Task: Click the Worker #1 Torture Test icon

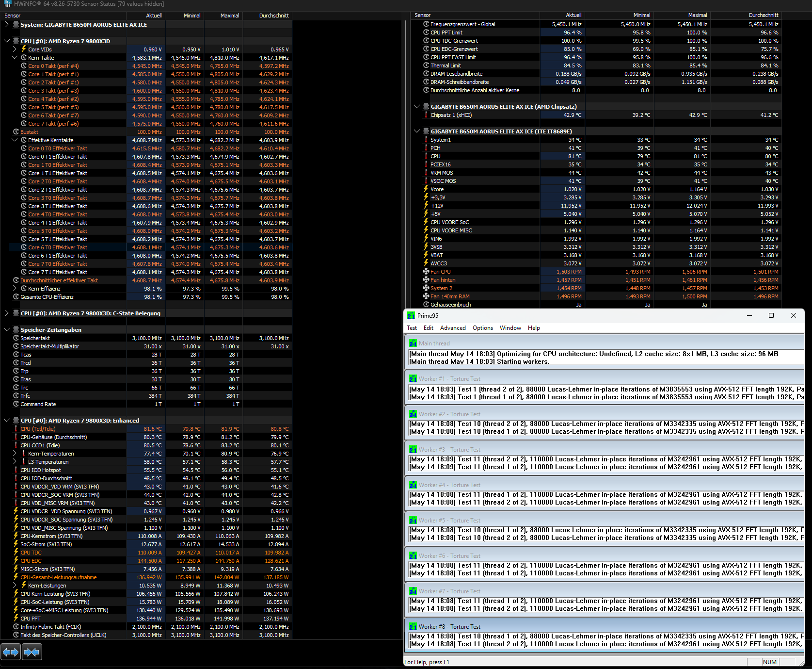Action: pyautogui.click(x=413, y=379)
